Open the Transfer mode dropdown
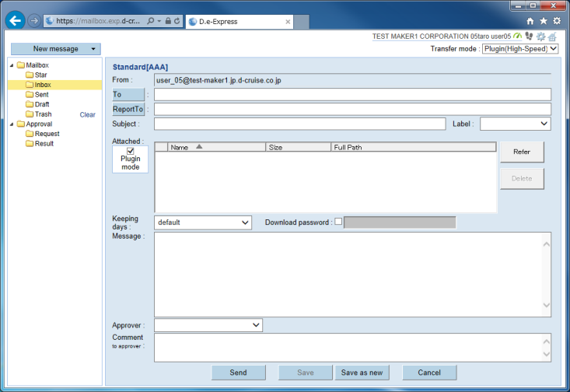570x392 pixels. (520, 49)
